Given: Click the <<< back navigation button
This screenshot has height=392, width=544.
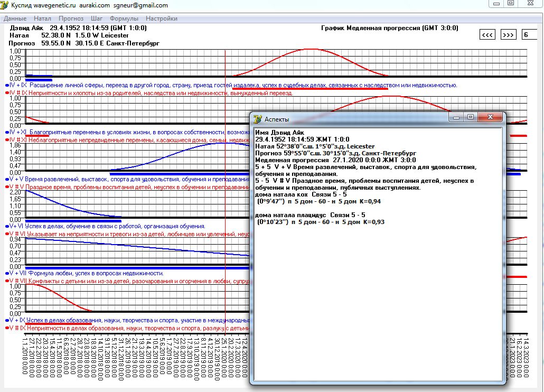Looking at the screenshot, I should pyautogui.click(x=487, y=35).
